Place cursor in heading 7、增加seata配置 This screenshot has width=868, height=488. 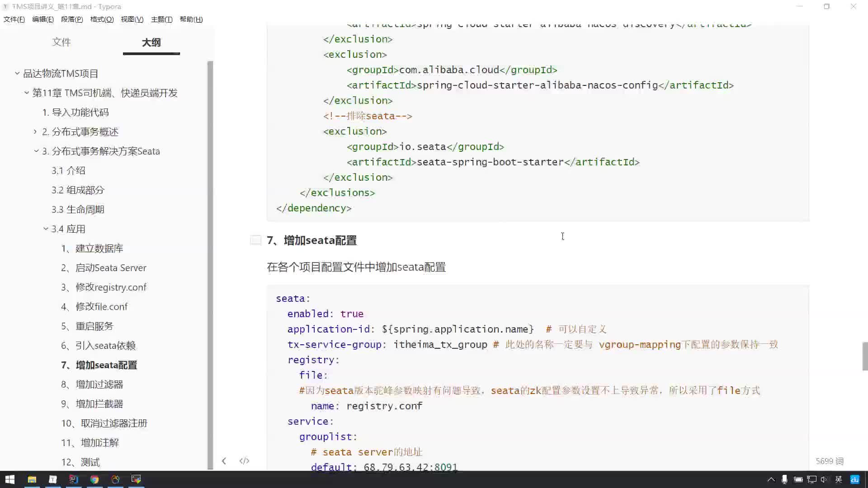312,240
